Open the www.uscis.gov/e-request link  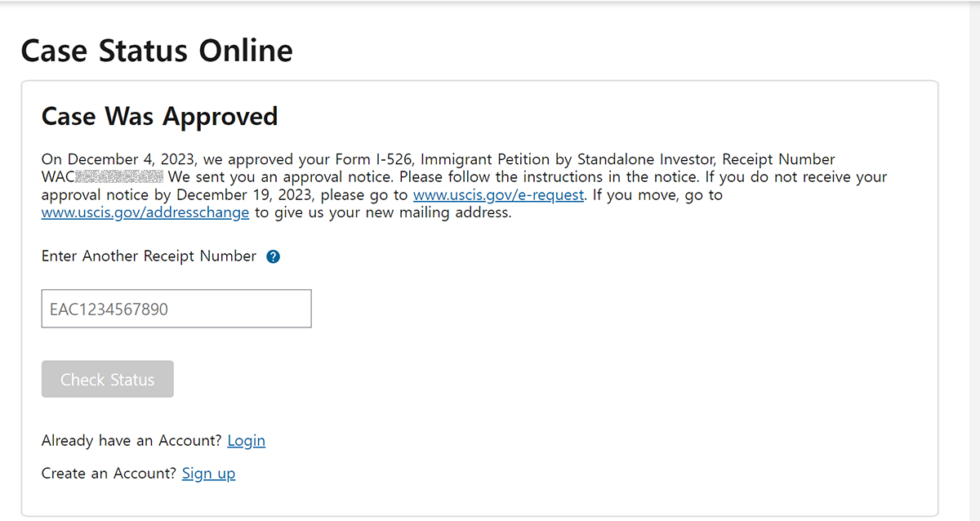pyautogui.click(x=499, y=195)
